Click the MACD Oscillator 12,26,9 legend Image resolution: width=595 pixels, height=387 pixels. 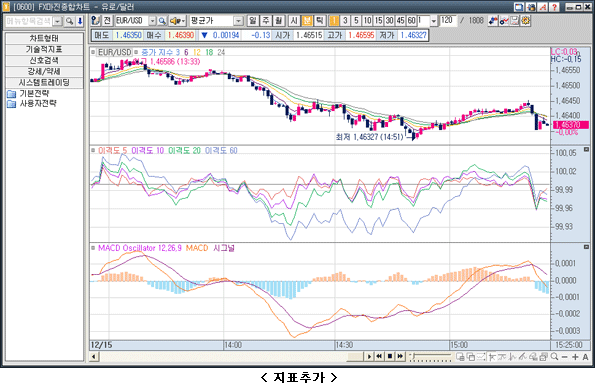click(x=140, y=248)
